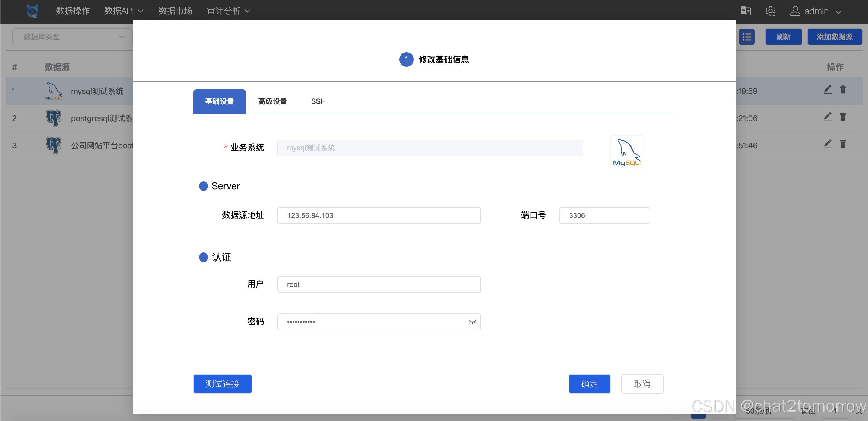Click the MySQL dolphin logo in dialog

point(627,153)
